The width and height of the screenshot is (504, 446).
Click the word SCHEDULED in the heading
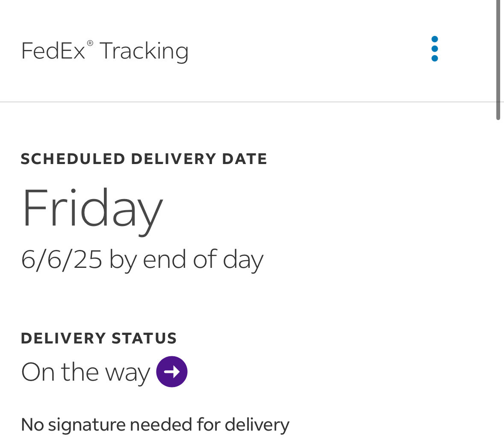(73, 159)
